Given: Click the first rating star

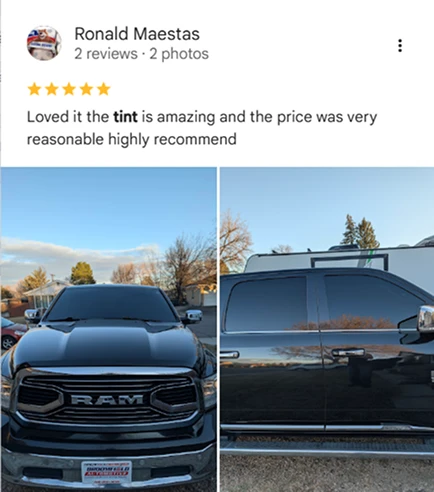Looking at the screenshot, I should (34, 89).
